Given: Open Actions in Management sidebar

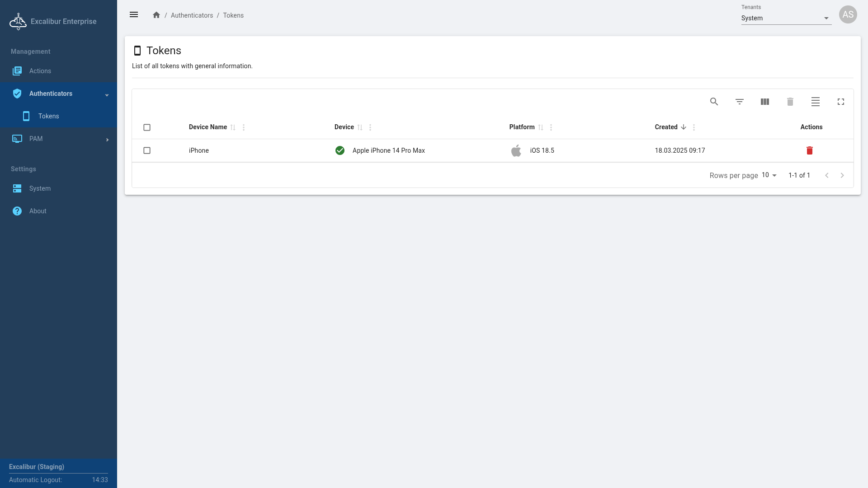Looking at the screenshot, I should [40, 71].
